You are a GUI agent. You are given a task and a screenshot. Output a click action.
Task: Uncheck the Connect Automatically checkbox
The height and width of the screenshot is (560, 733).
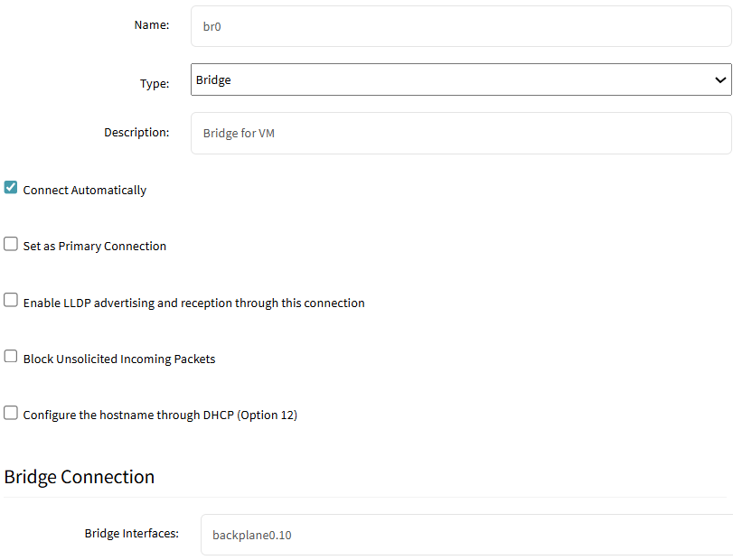[x=11, y=188]
